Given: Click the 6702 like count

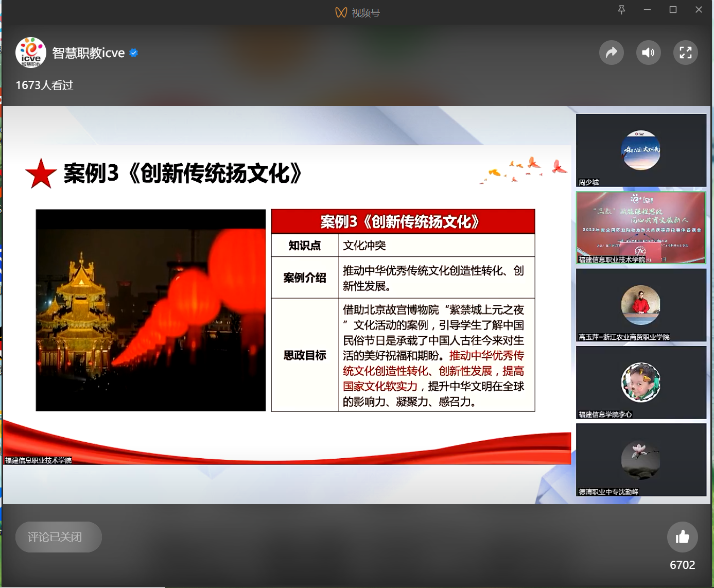Looking at the screenshot, I should [682, 565].
